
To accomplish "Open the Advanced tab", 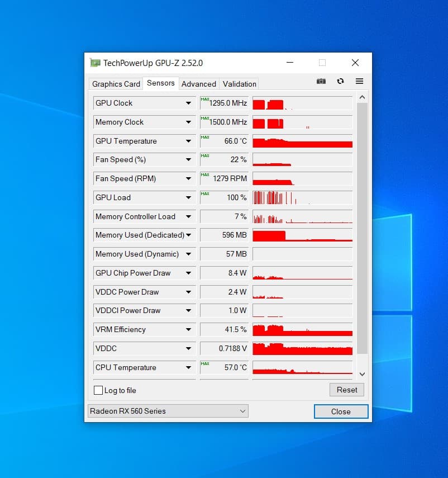I will pyautogui.click(x=198, y=84).
